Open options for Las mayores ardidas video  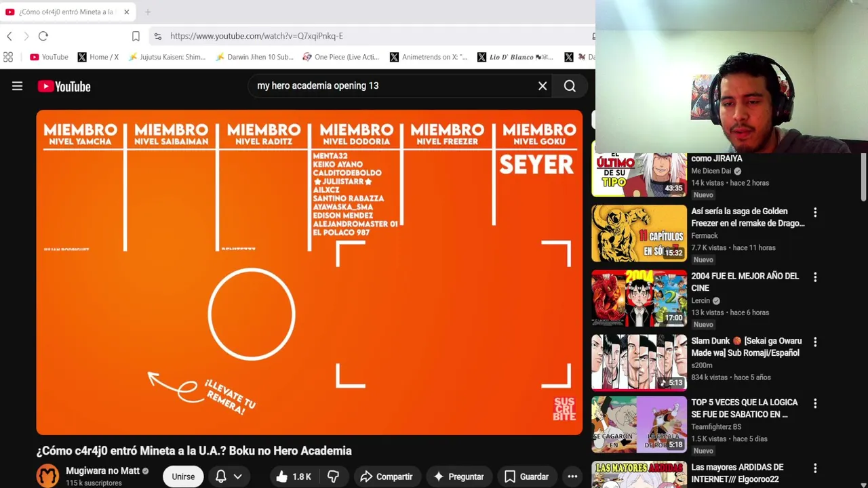pyautogui.click(x=815, y=468)
